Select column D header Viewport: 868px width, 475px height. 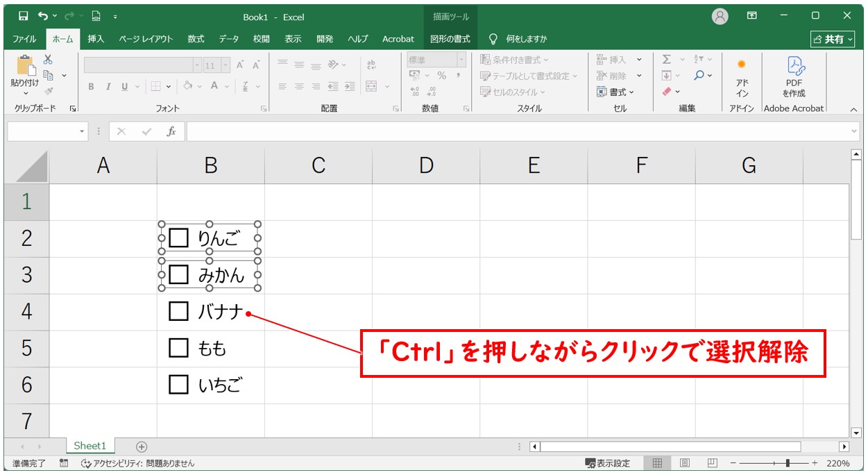426,165
